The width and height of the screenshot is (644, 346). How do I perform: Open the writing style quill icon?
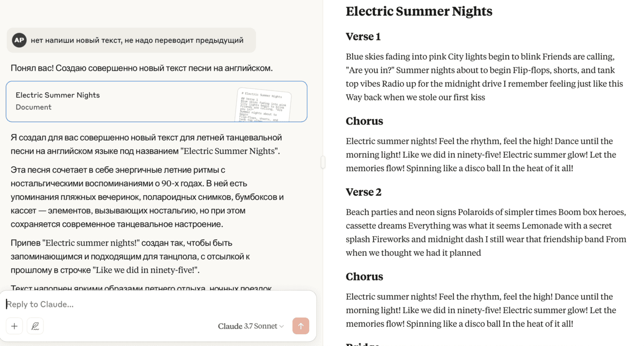point(35,326)
